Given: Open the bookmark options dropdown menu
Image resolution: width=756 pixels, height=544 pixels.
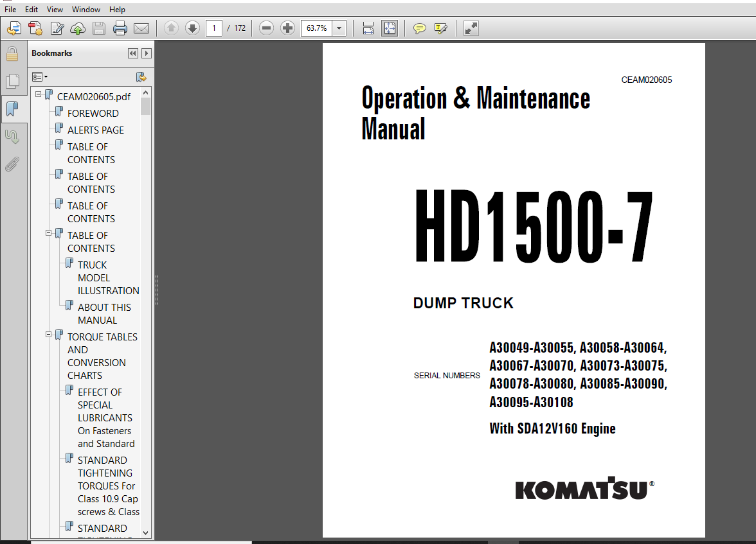Looking at the screenshot, I should (40, 76).
